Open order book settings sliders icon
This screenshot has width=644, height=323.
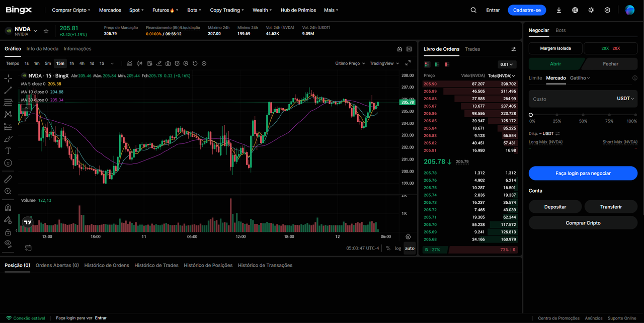pos(514,49)
